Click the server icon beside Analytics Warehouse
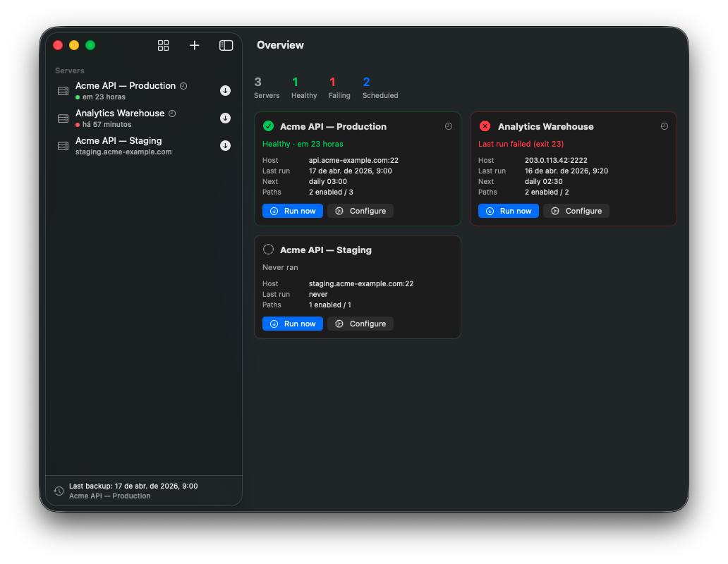 click(x=63, y=118)
